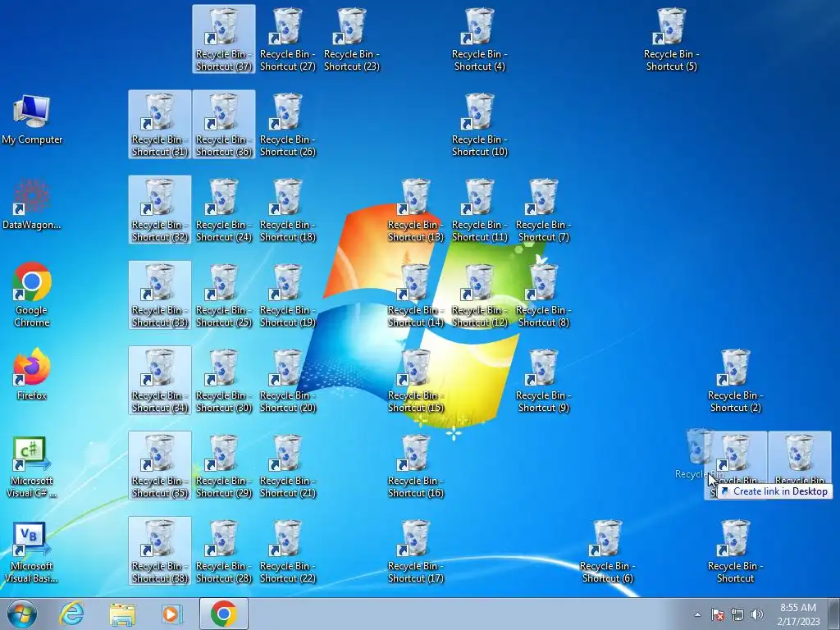Click Recycle Bin - Shortcut (19)
The height and width of the screenshot is (630, 840).
(x=288, y=294)
